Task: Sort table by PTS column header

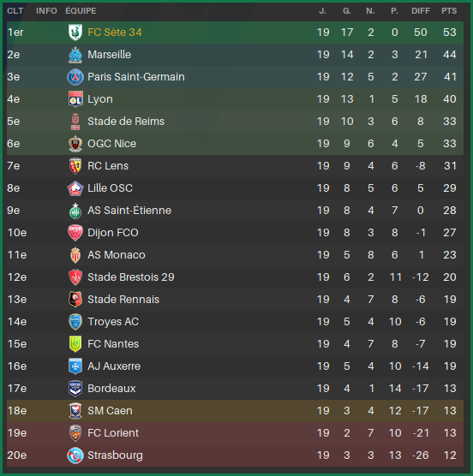Action: point(449,11)
